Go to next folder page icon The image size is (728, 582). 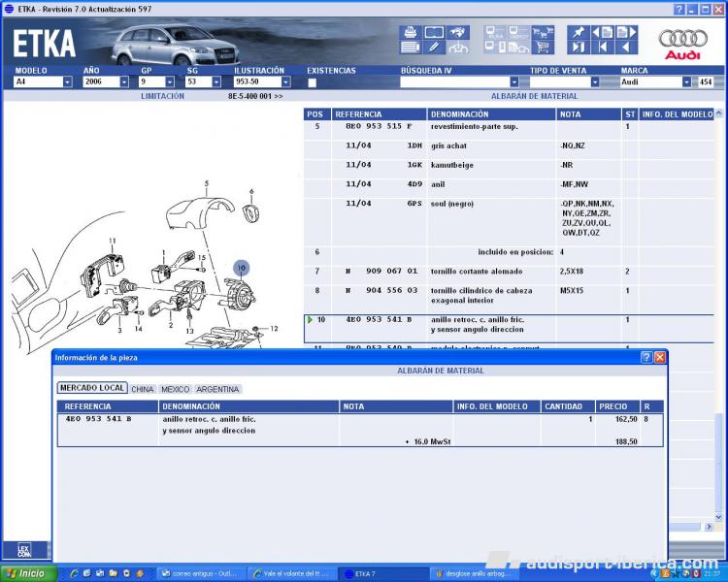626,32
